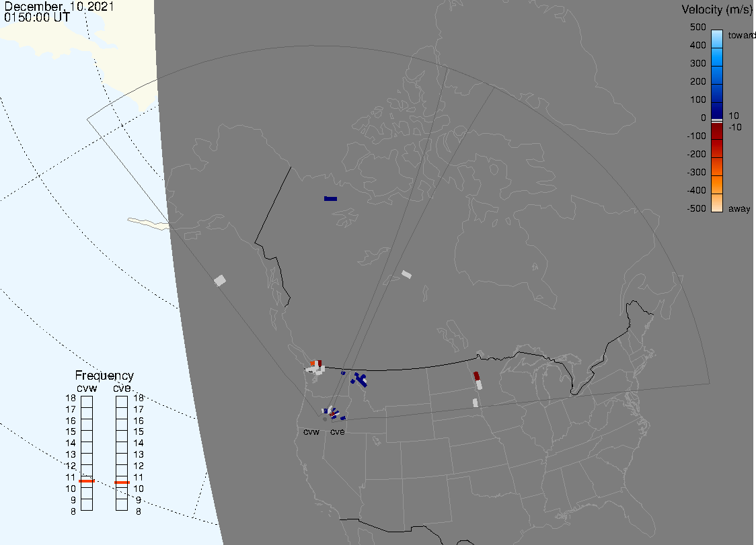Click the -10 threshold label on velocity legend
This screenshot has height=545, width=756.
pos(734,127)
